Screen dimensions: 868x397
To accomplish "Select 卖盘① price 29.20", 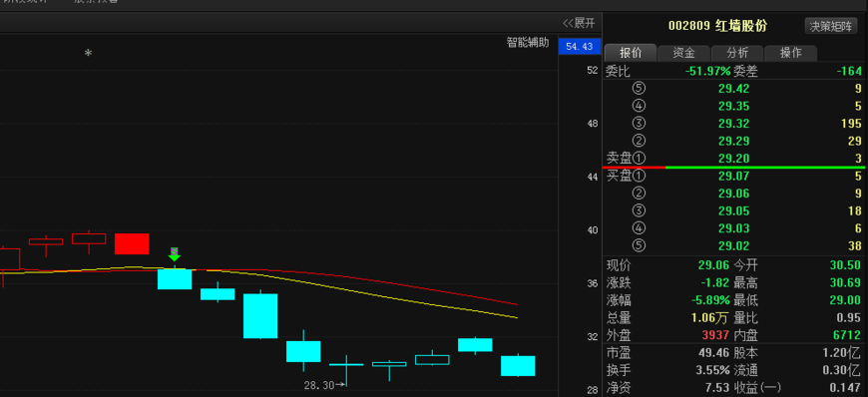I will click(733, 159).
